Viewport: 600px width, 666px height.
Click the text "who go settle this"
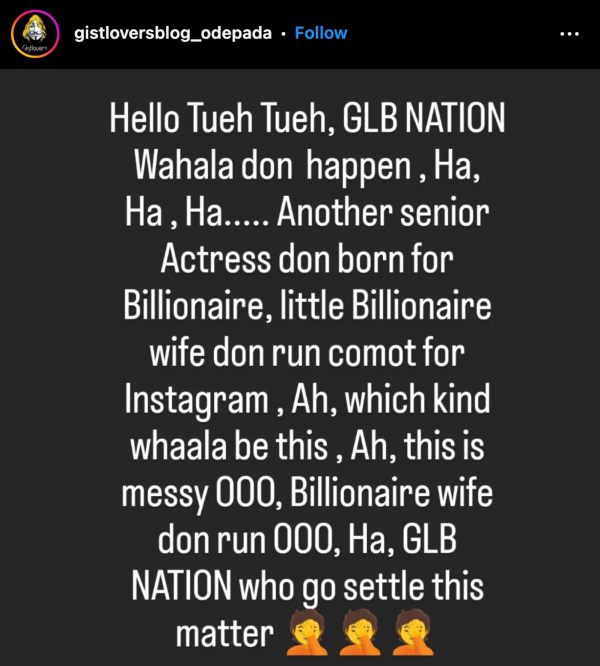point(361,588)
